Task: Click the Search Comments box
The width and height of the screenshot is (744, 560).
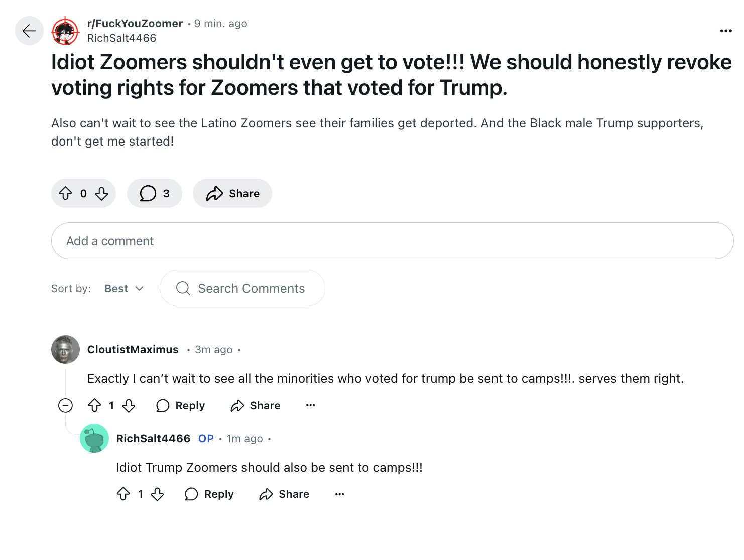Action: coord(242,289)
